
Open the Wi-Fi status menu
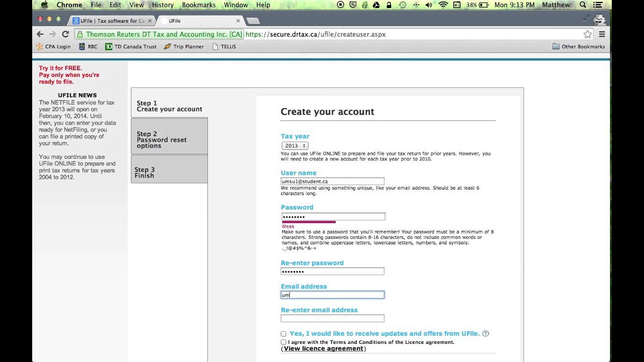coord(443,5)
